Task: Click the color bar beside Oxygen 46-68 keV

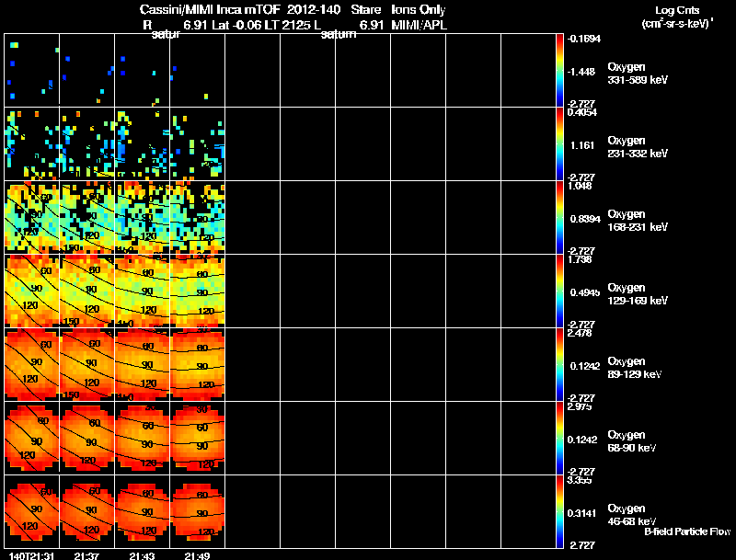Action: coord(559,511)
